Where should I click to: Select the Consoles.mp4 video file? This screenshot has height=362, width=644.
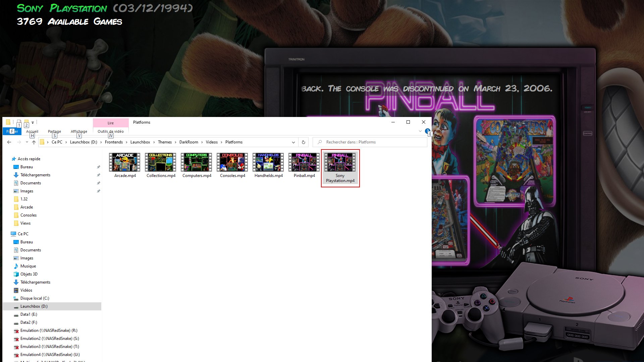tap(232, 166)
